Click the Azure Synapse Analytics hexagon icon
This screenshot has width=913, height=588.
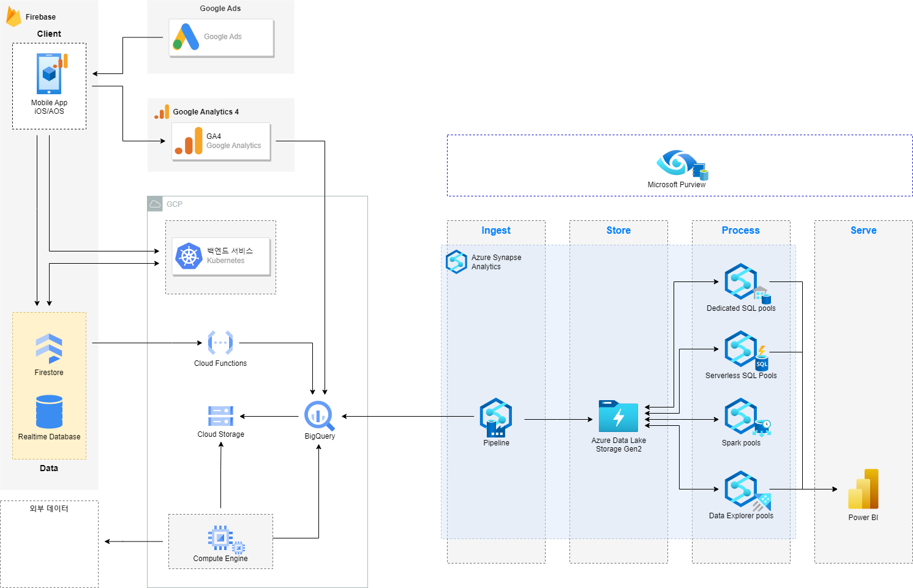click(x=457, y=262)
